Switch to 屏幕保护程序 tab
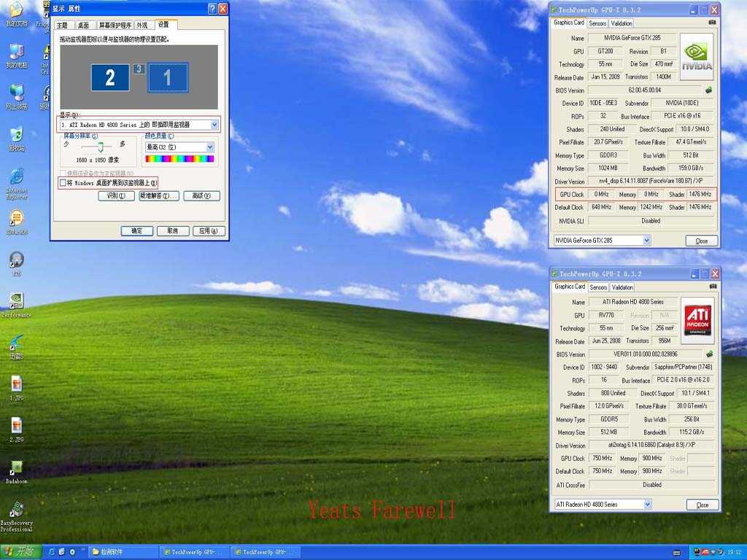The width and height of the screenshot is (747, 560). [115, 26]
